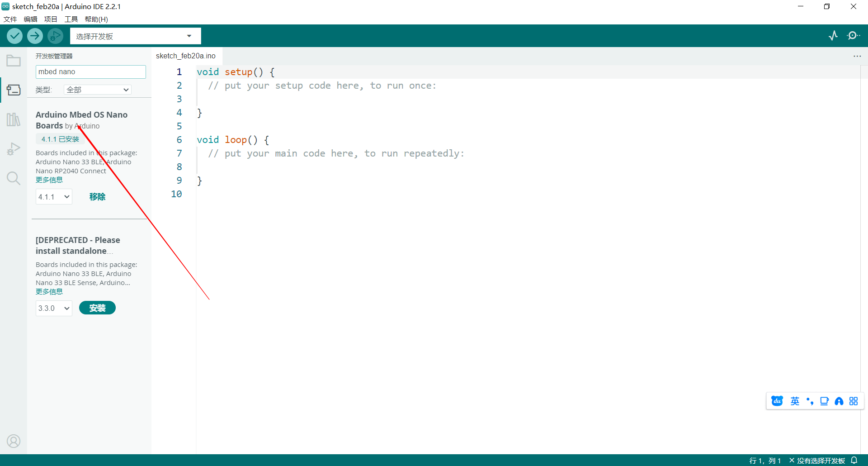This screenshot has height=466, width=868.
Task: Click the 没有选择开发板 status bar entry
Action: (817, 461)
